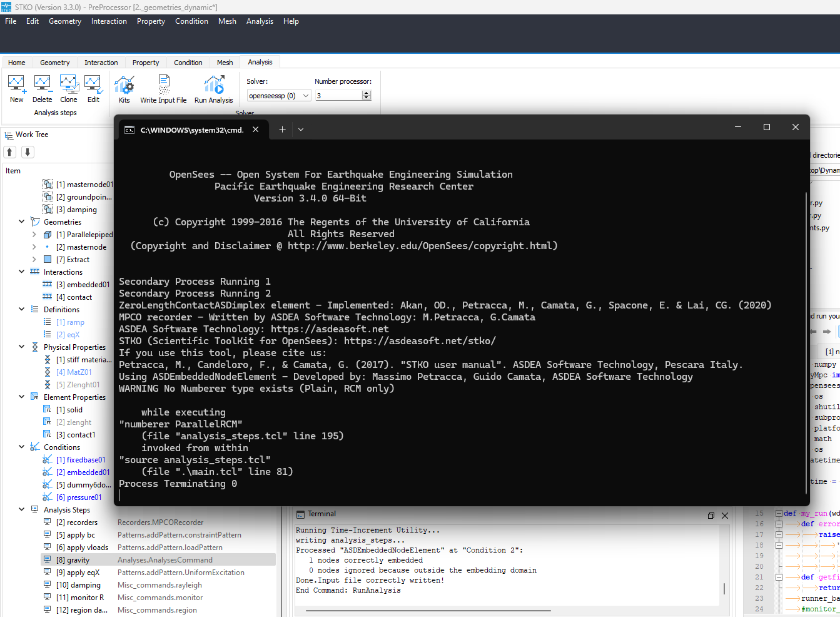The width and height of the screenshot is (840, 617).
Task: Open the Kits tool
Action: pos(124,89)
